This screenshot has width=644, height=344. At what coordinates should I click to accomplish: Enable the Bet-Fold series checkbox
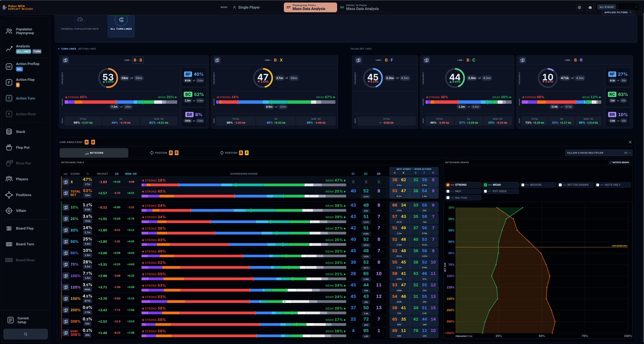(448, 197)
